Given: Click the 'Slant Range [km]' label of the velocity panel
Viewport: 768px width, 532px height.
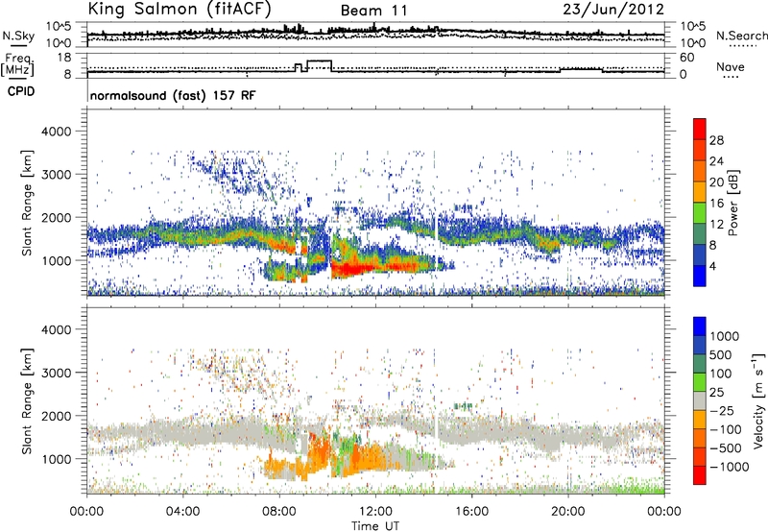Looking at the screenshot, I should pyautogui.click(x=27, y=400).
